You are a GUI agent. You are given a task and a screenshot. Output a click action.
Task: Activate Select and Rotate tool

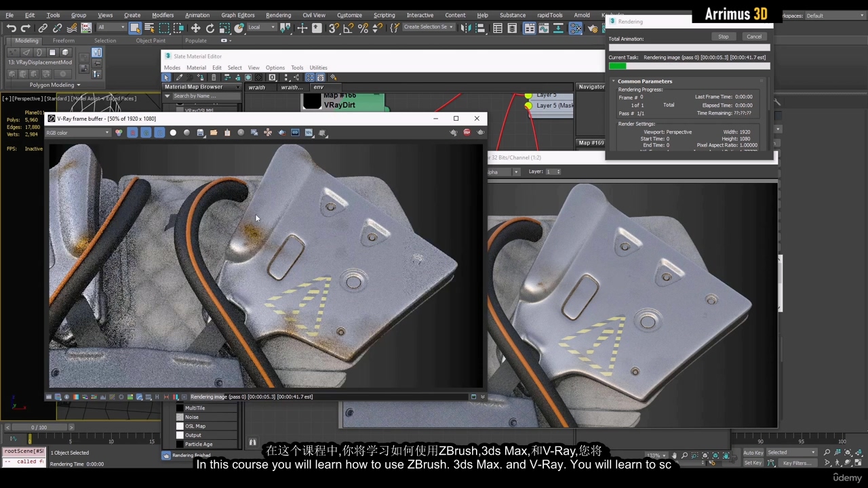click(x=210, y=28)
